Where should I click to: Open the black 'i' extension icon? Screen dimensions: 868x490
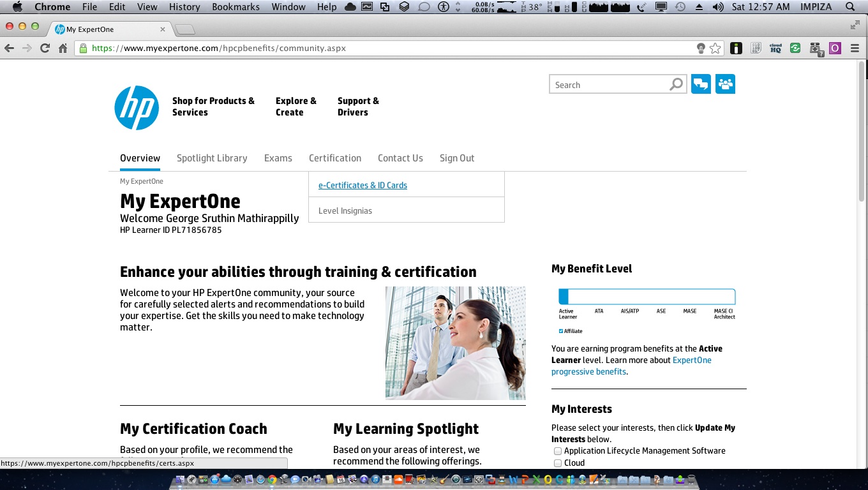coord(737,48)
